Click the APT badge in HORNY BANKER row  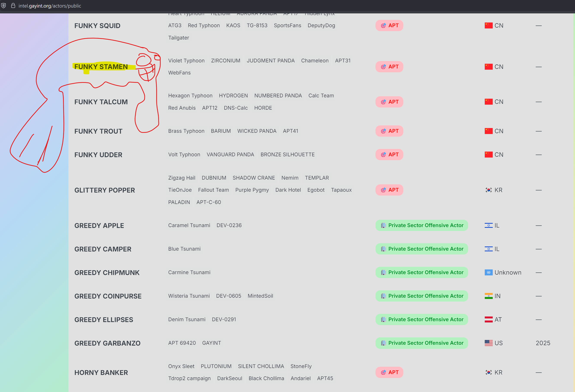pos(389,372)
